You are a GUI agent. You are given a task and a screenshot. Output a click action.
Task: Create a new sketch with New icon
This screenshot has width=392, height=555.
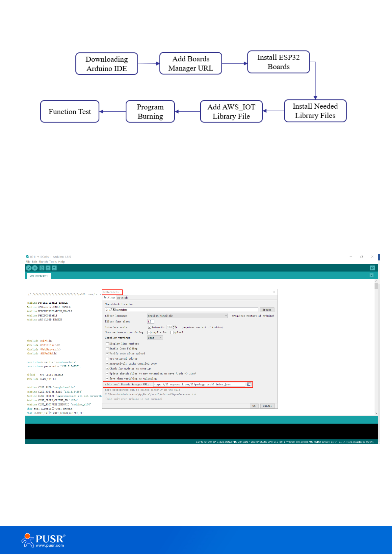pos(42,268)
